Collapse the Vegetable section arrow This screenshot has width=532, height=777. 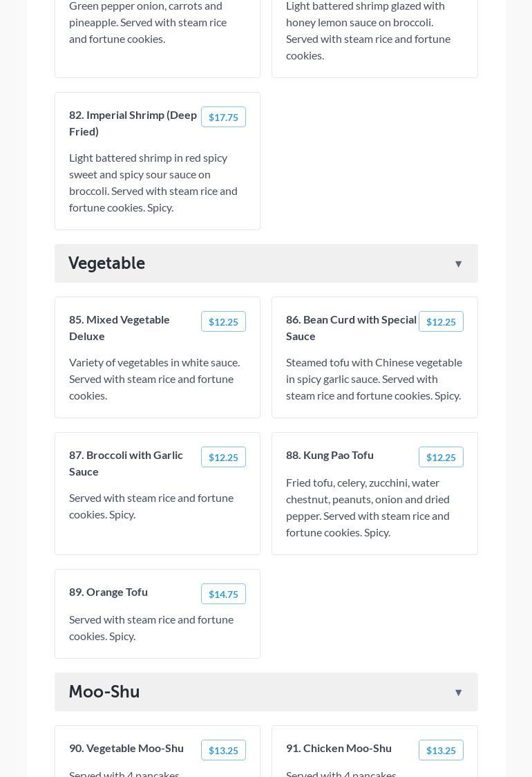[458, 264]
